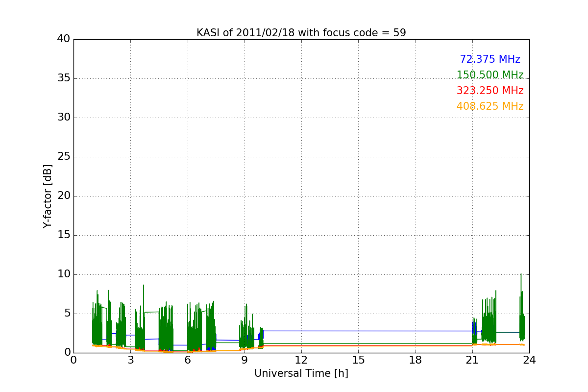
Task: Select the blue 72.375 MHz legend label
Action: [x=490, y=59]
